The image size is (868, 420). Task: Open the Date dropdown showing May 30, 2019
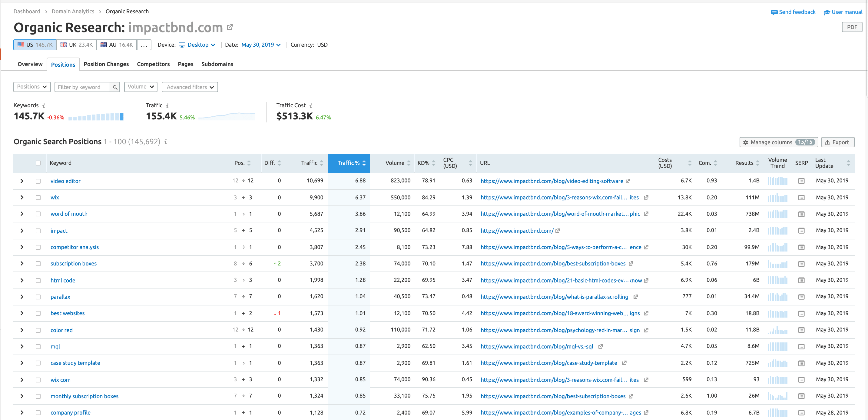261,45
